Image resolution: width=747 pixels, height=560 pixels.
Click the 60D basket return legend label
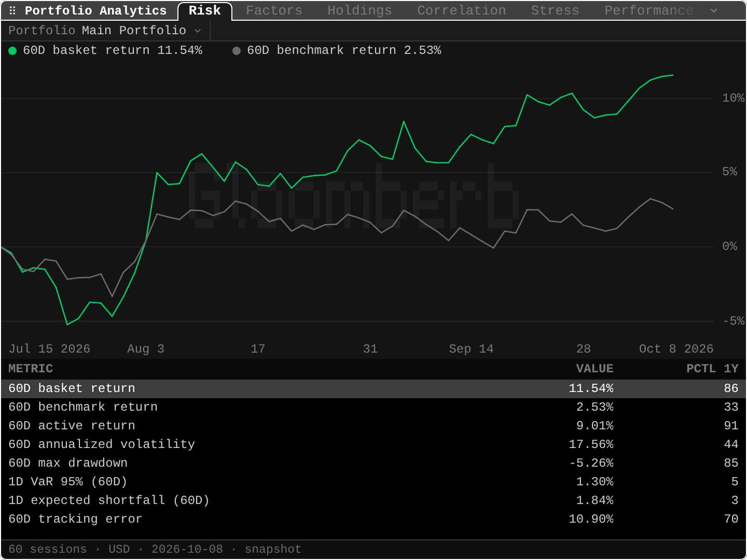point(113,50)
